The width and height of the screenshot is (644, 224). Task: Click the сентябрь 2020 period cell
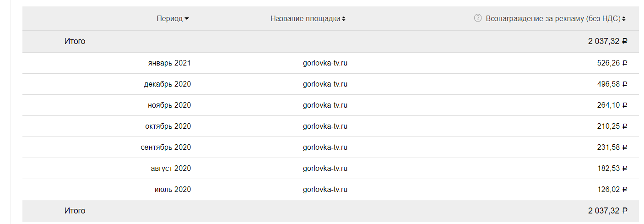click(x=166, y=148)
